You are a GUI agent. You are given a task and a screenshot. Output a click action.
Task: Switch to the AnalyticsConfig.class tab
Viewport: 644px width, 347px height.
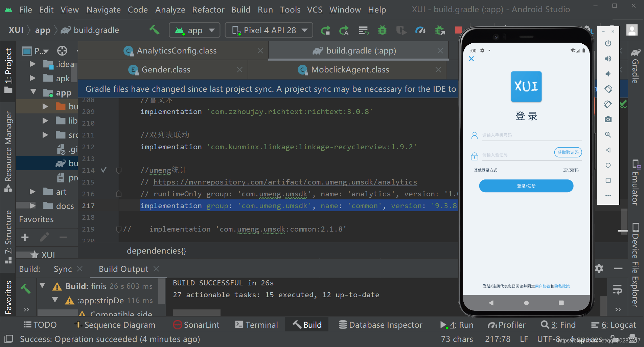pyautogui.click(x=173, y=51)
